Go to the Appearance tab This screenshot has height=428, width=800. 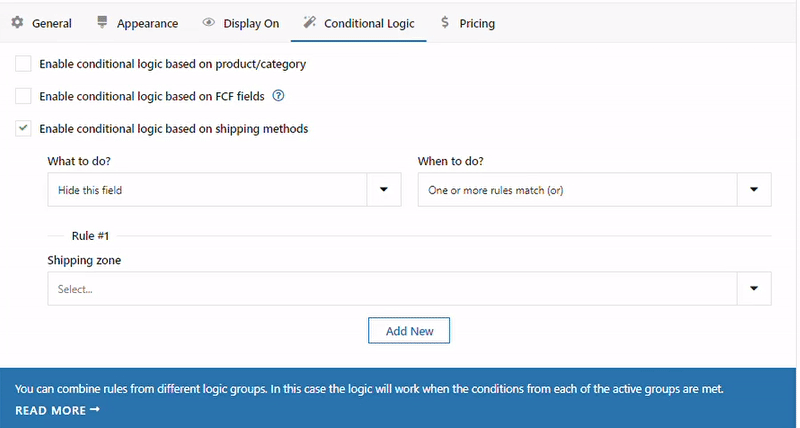pos(147,23)
